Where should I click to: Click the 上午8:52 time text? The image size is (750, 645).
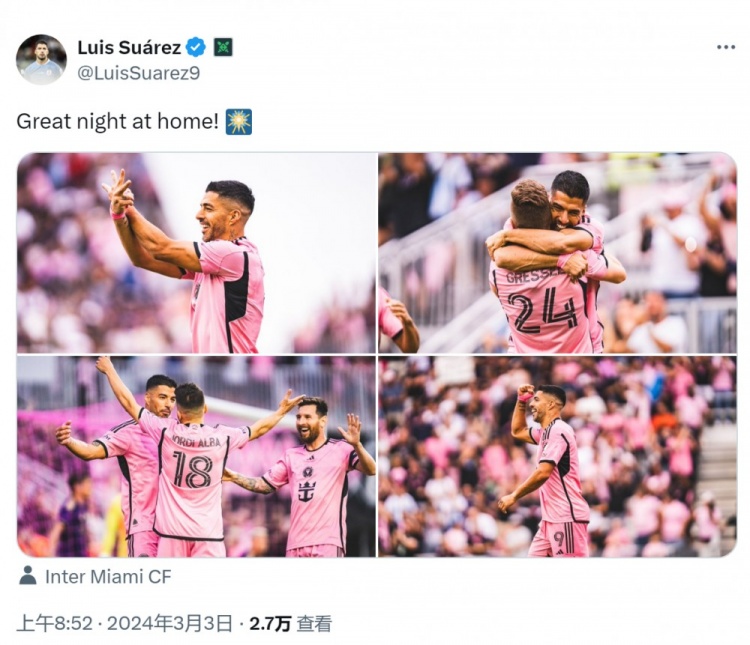click(x=54, y=623)
